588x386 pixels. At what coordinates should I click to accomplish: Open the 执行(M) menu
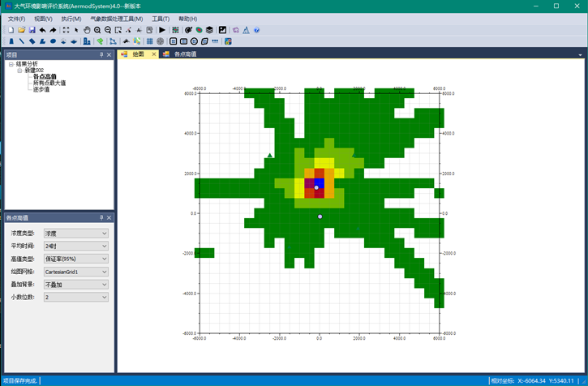pos(71,19)
